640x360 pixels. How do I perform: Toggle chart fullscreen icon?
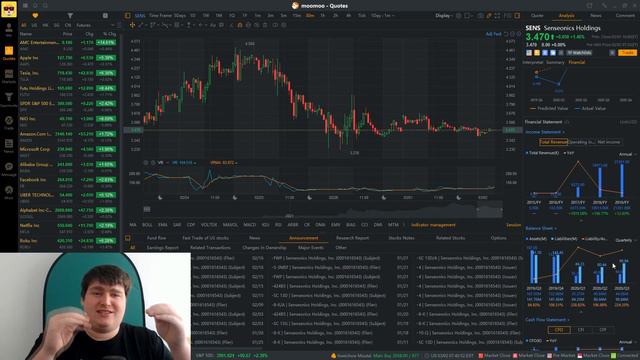[497, 16]
